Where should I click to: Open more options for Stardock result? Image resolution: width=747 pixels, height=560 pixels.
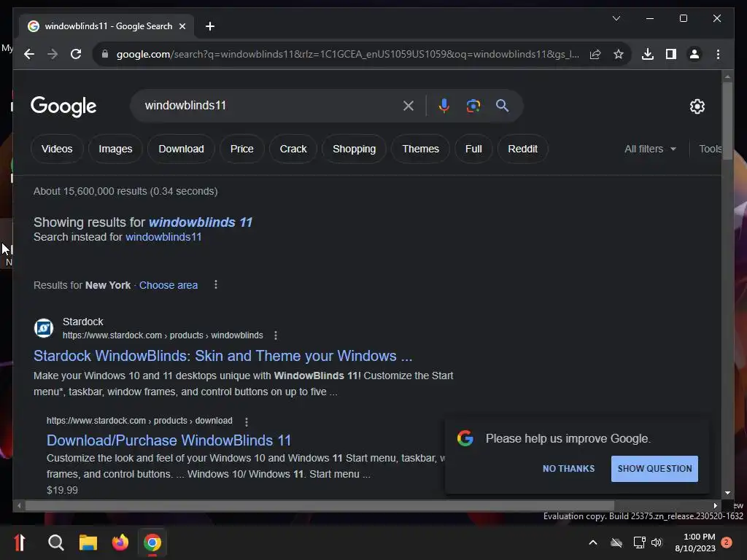pos(275,335)
